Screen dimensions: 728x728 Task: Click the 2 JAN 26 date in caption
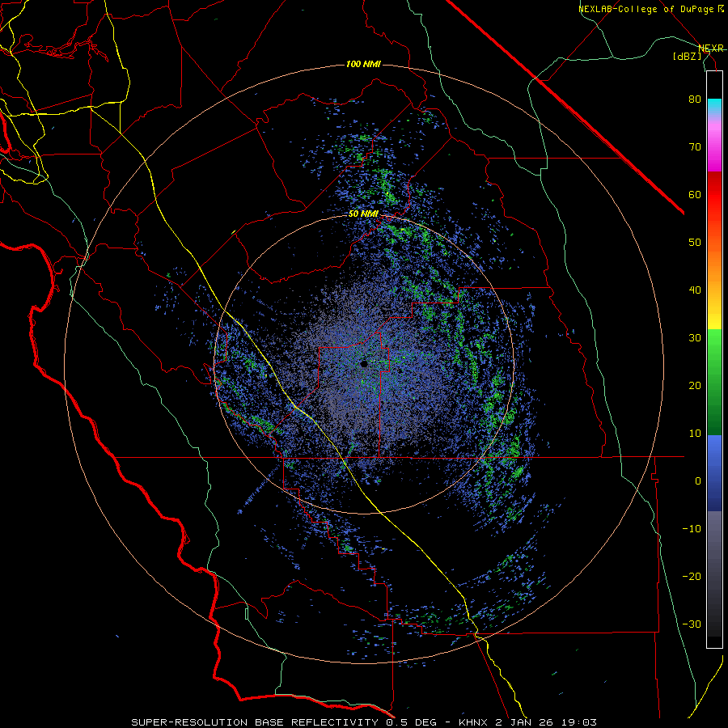[x=523, y=722]
